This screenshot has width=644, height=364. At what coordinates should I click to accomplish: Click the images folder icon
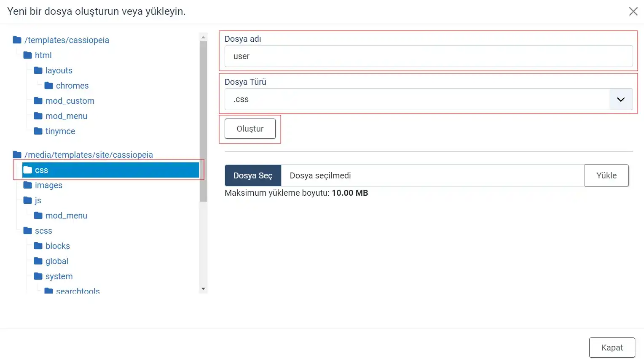(x=27, y=185)
